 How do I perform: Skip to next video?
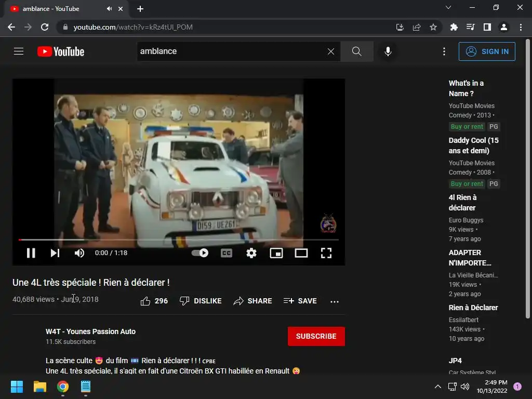[55, 253]
